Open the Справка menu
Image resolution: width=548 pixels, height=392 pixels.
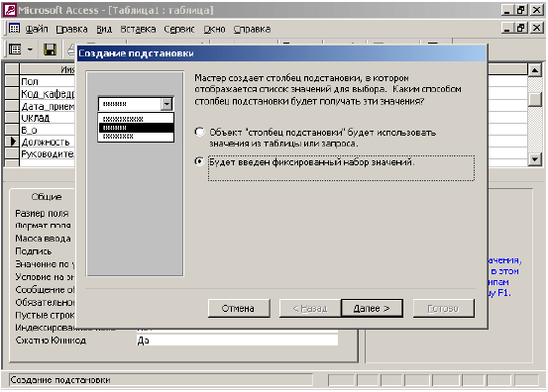252,29
